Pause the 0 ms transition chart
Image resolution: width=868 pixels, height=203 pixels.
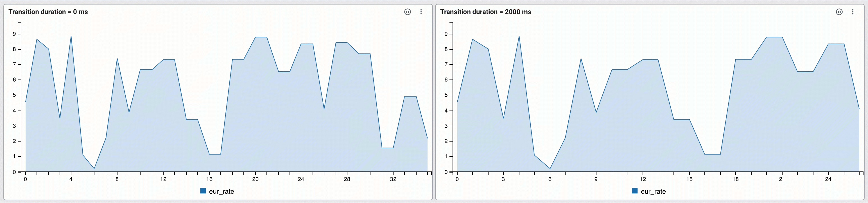[407, 12]
